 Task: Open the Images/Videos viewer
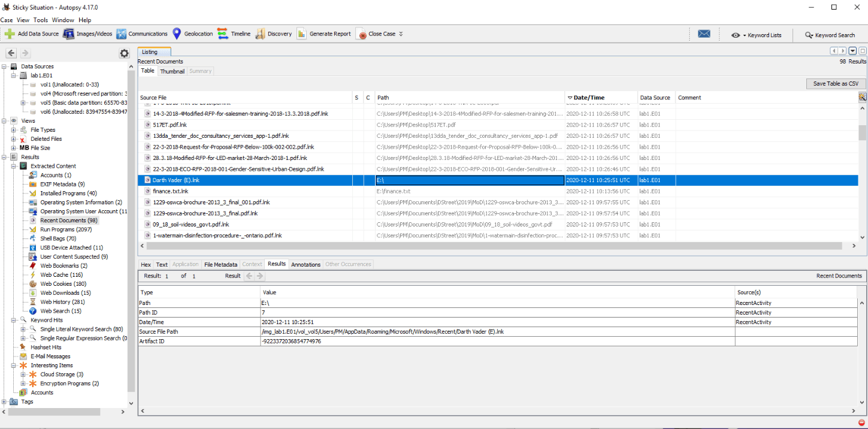click(88, 34)
